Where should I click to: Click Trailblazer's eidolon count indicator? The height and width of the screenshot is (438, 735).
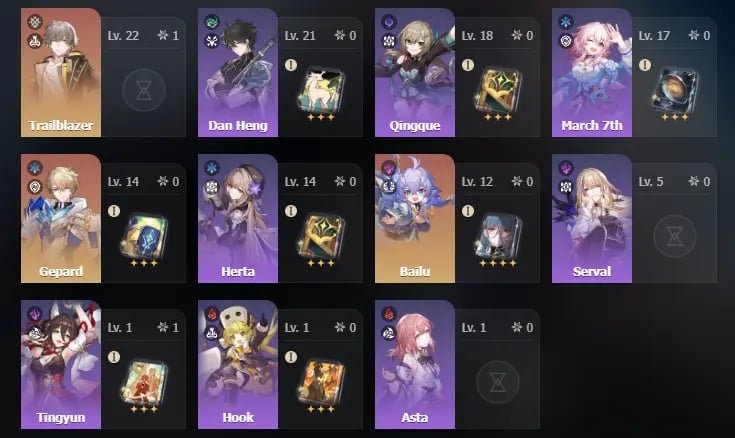(x=168, y=35)
